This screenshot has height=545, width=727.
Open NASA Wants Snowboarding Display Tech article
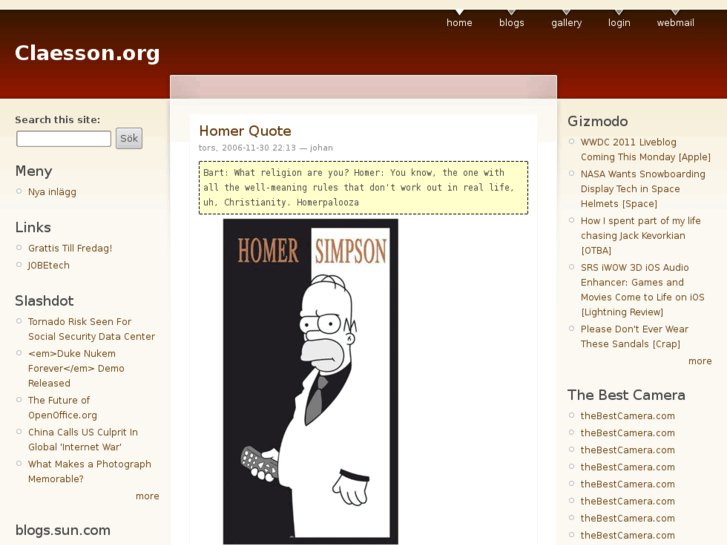643,189
